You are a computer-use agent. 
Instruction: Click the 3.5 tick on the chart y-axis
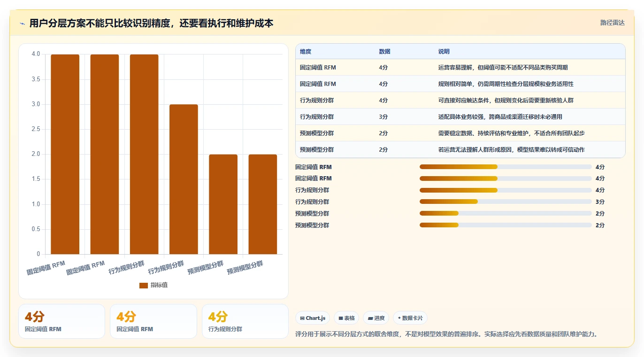(35, 79)
